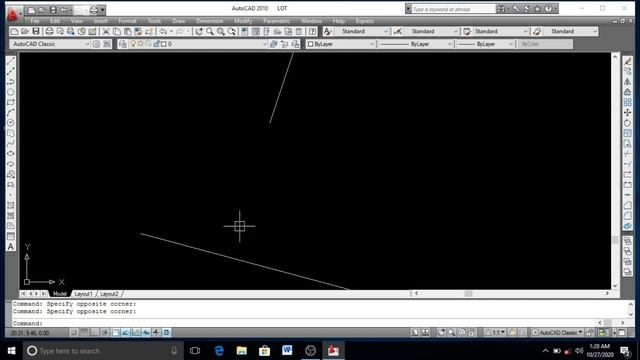This screenshot has height=360, width=640.
Task: Click the drawing area horizontal scrollbar thumb
Action: point(468,293)
